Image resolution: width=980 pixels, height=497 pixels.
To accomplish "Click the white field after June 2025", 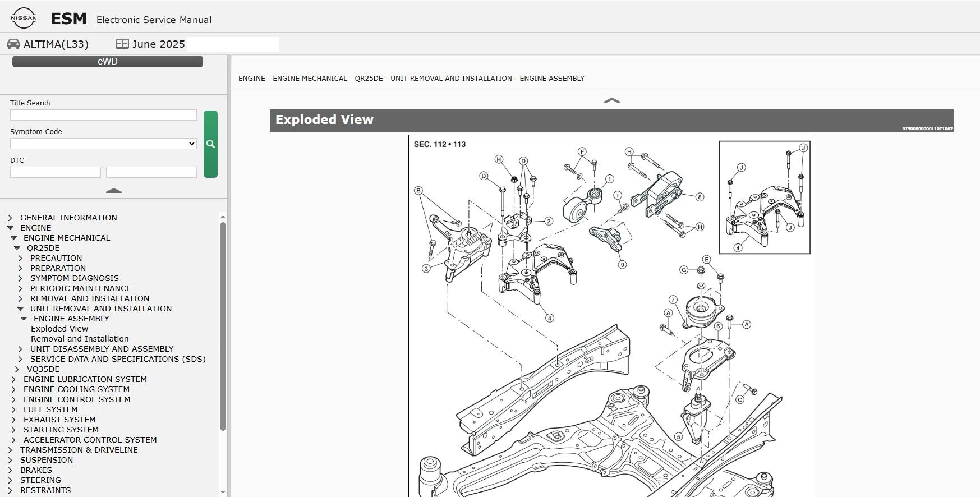I will [x=233, y=44].
